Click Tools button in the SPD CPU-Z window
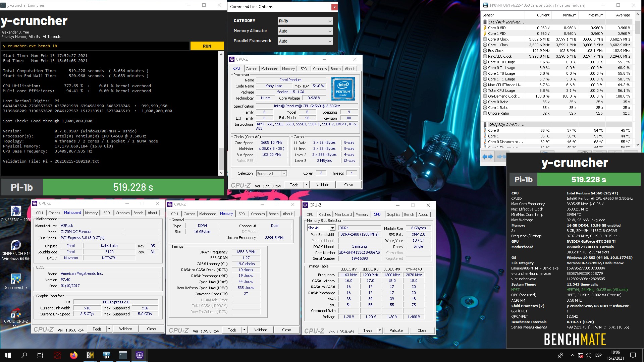The image size is (644, 362). click(368, 330)
